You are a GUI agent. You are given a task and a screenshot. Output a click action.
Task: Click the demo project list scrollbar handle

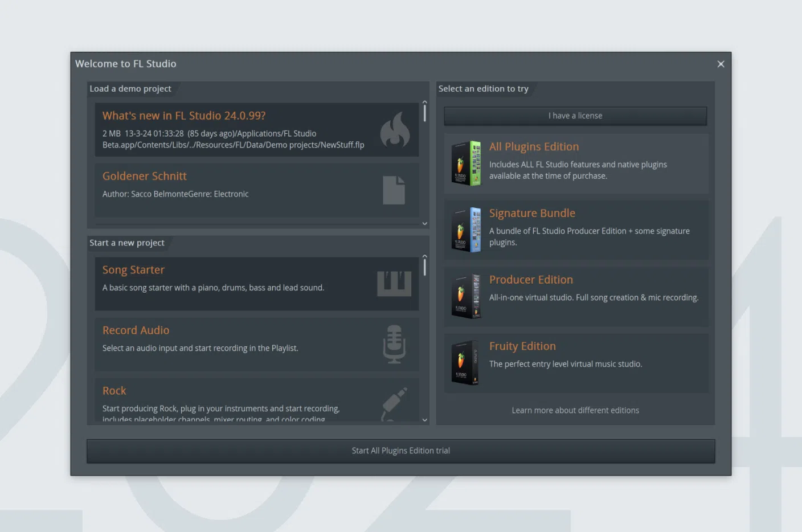coord(424,113)
